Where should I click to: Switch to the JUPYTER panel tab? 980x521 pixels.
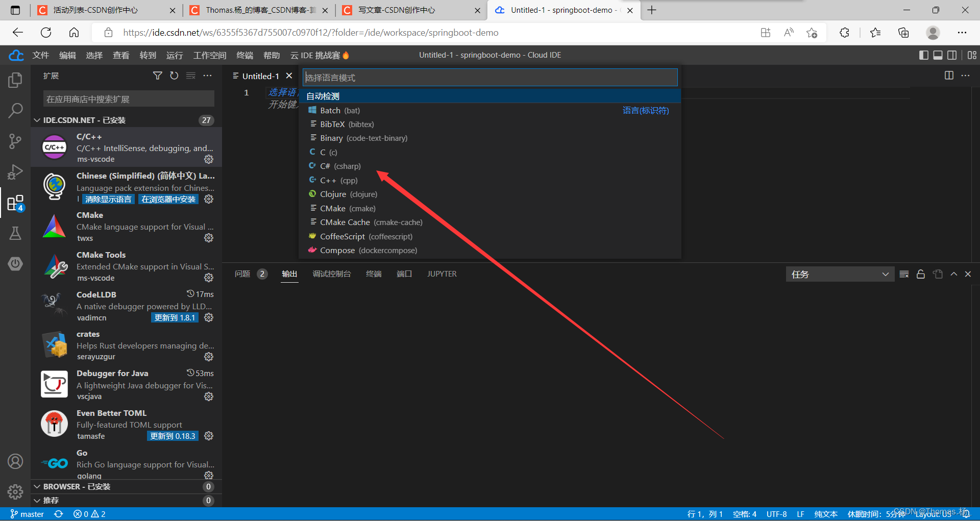click(442, 274)
